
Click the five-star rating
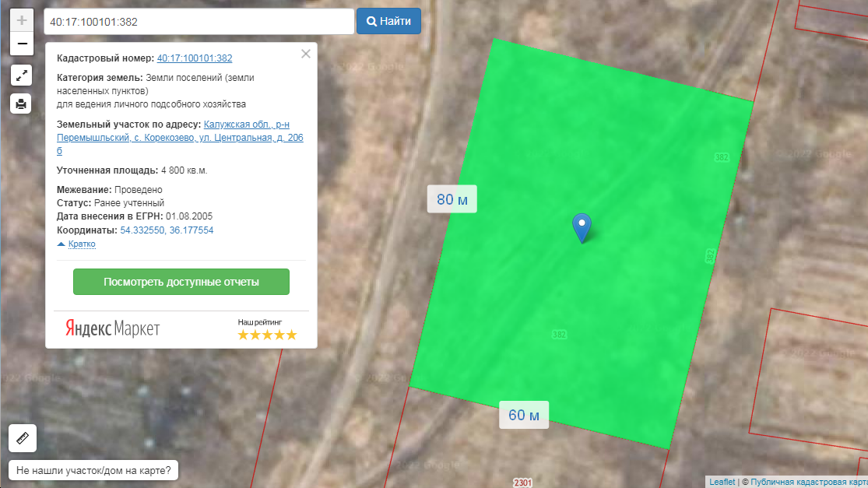267,335
